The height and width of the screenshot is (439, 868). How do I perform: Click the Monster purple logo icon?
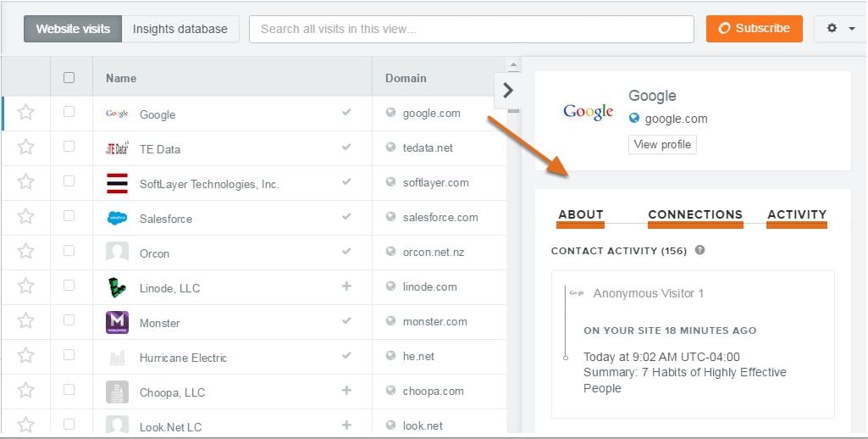[x=117, y=322]
